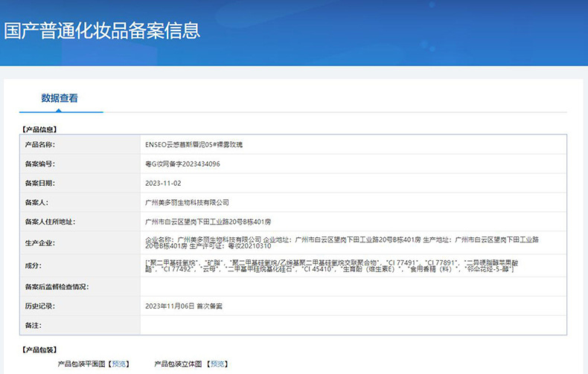Viewport: 588px width, 374px height.
Task: Click the 备案人住所地址 label cell
Action: point(80,222)
